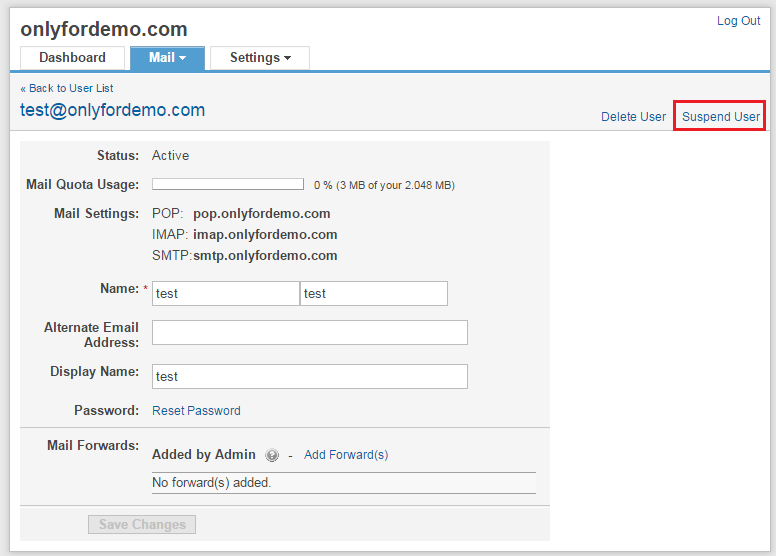The height and width of the screenshot is (556, 776).
Task: Click the Reset Password link
Action: click(x=196, y=411)
